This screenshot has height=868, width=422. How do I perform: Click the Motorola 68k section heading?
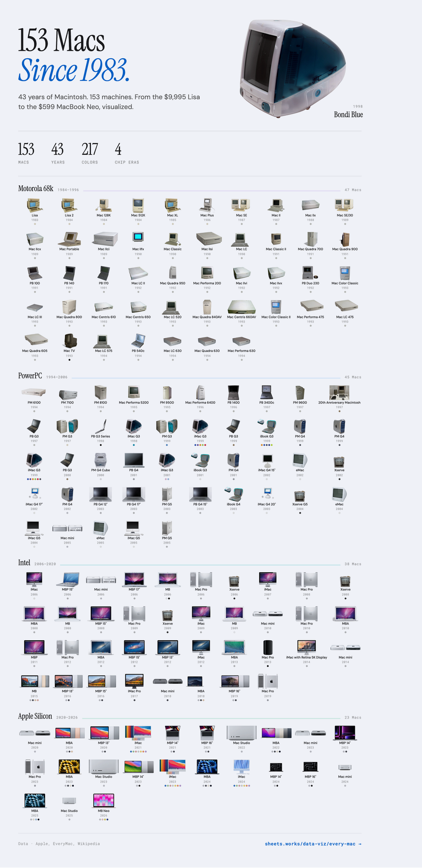[x=35, y=189]
